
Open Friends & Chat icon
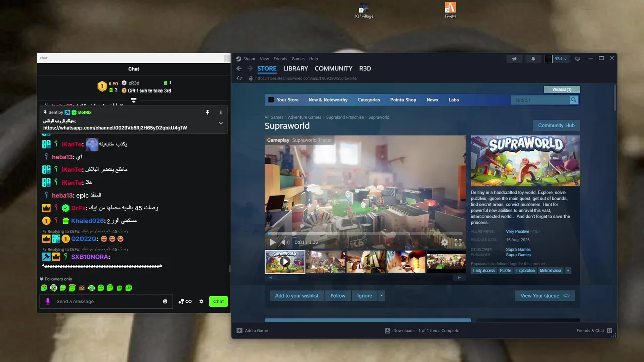609,330
